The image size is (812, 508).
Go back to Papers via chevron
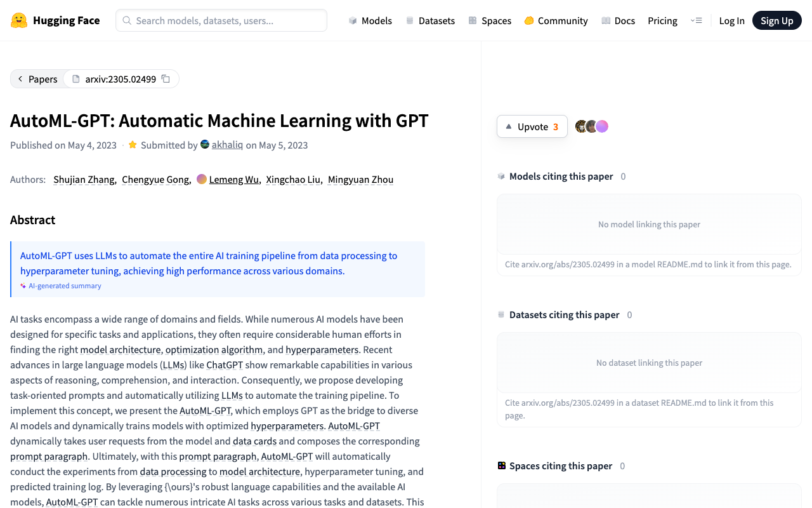point(20,79)
